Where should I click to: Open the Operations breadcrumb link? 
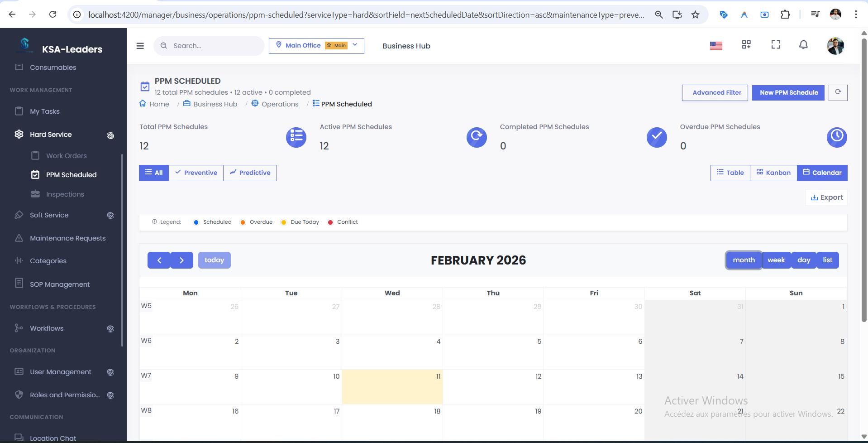[x=280, y=104]
